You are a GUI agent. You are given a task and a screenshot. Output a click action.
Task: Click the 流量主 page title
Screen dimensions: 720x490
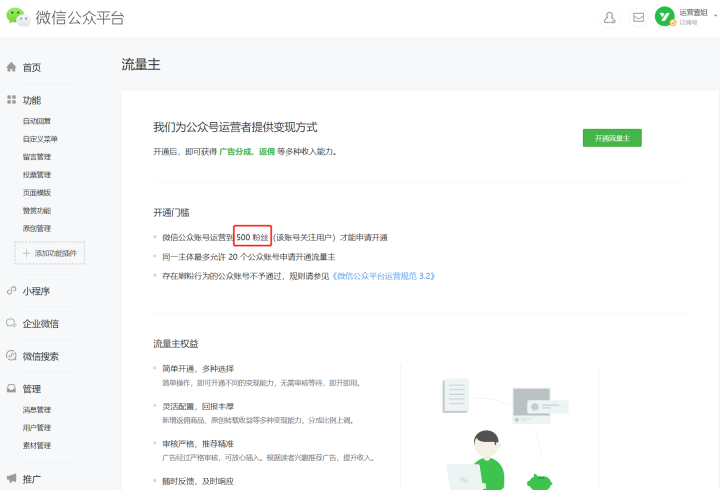pyautogui.click(x=141, y=64)
